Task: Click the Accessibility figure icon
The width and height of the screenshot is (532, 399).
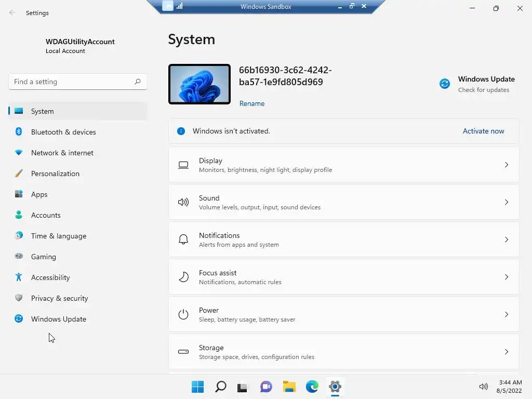Action: tap(19, 277)
